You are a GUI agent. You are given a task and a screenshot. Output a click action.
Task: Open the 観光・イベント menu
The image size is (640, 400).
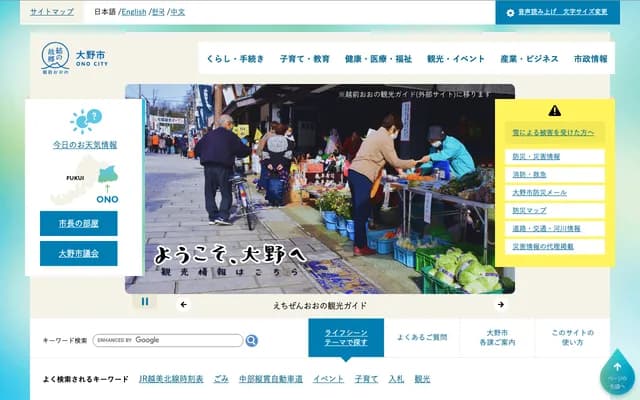click(455, 59)
